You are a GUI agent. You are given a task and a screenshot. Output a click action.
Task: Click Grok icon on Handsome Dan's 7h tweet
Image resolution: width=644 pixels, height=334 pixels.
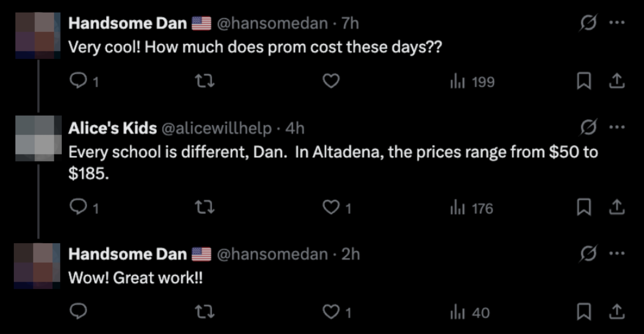pos(588,23)
